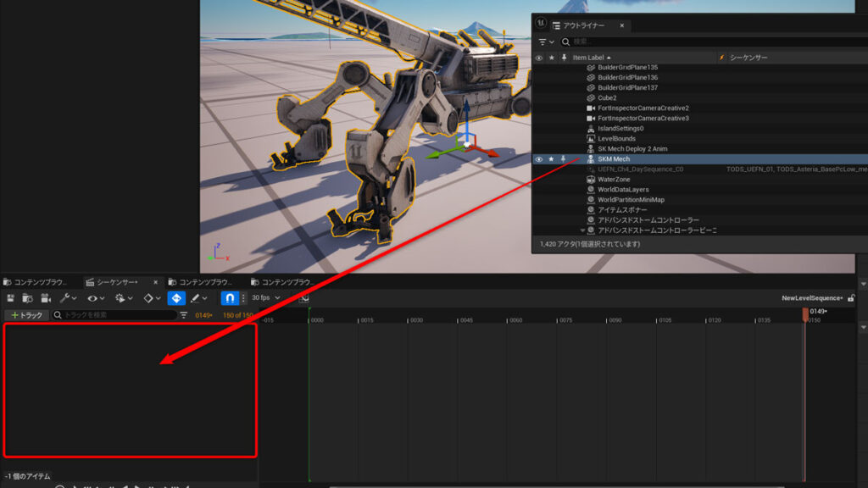Click the star favorite column header
The width and height of the screenshot is (868, 488).
point(551,58)
